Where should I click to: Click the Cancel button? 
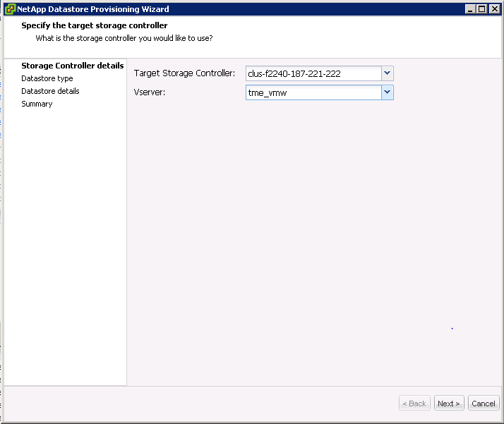click(483, 403)
